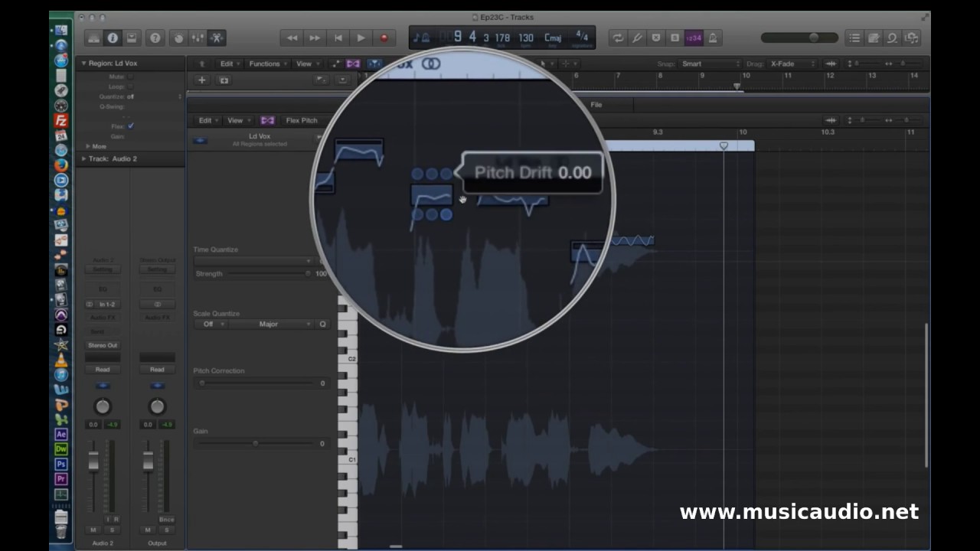Switch to the File tab
The width and height of the screenshot is (980, 551).
[596, 105]
